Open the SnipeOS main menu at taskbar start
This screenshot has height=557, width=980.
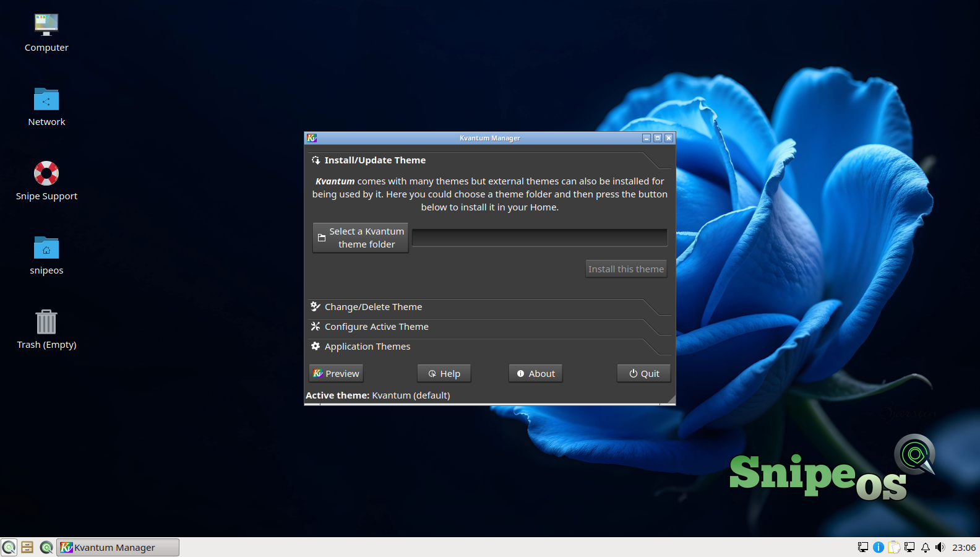pyautogui.click(x=9, y=547)
